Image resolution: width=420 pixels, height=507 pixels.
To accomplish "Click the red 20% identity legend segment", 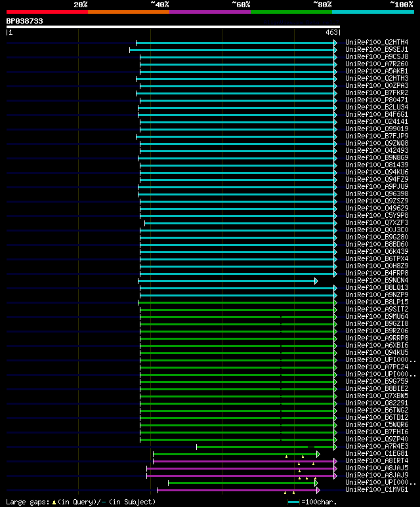I will [x=47, y=12].
